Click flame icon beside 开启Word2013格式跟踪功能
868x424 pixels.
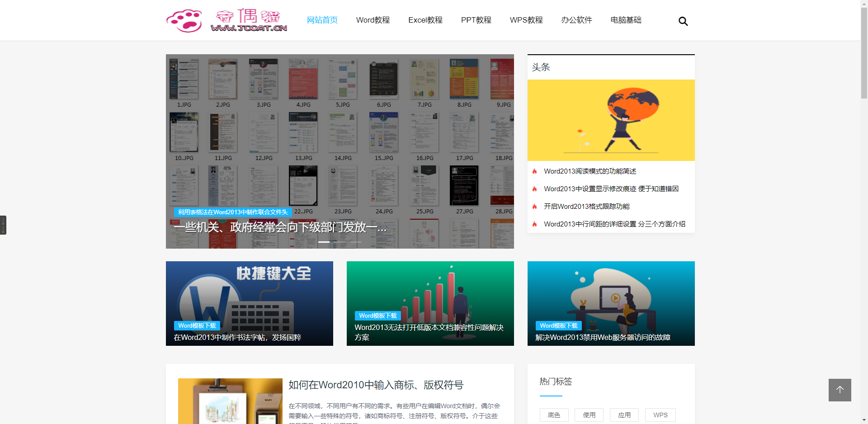click(x=534, y=207)
